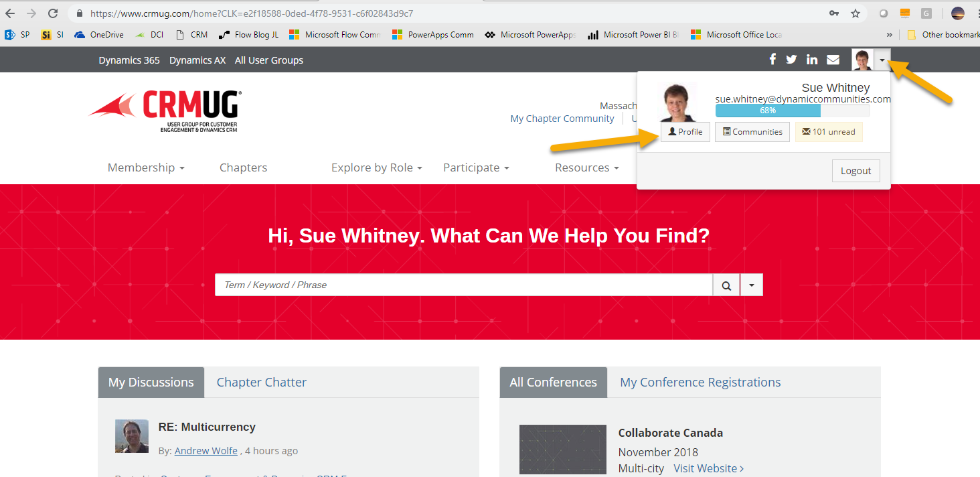The image size is (980, 477).
Task: Open the Chrome profile avatar
Action: click(958, 13)
